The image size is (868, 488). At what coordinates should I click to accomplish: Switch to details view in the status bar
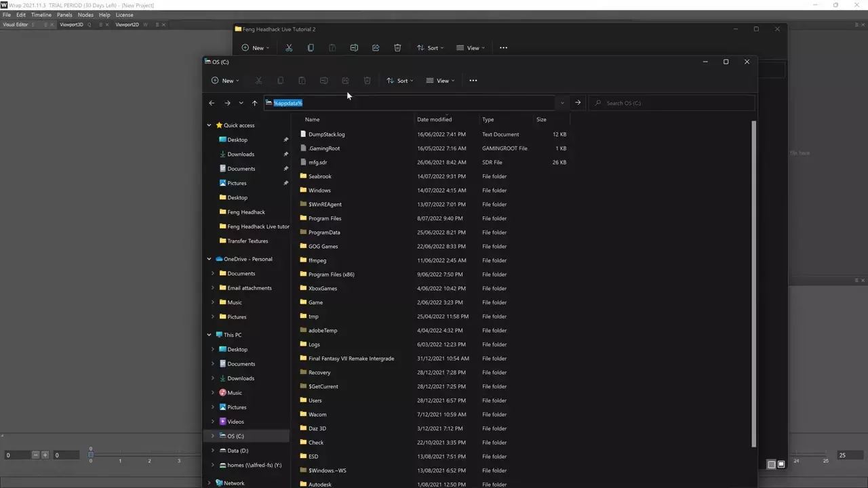point(771,464)
